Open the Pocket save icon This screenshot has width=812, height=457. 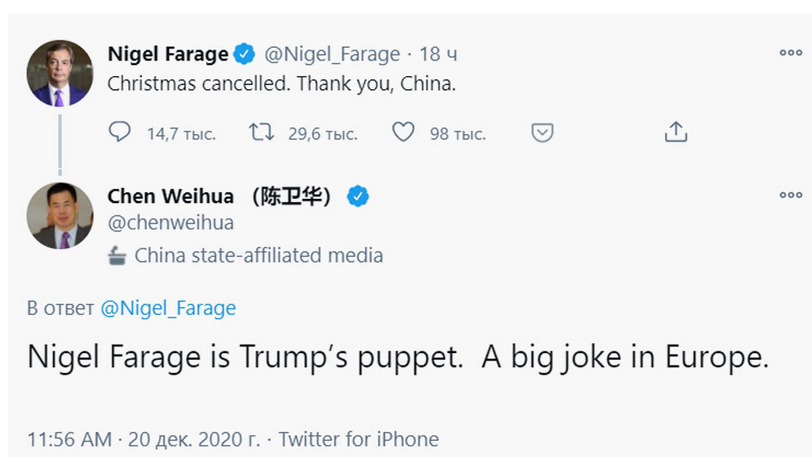click(x=542, y=133)
